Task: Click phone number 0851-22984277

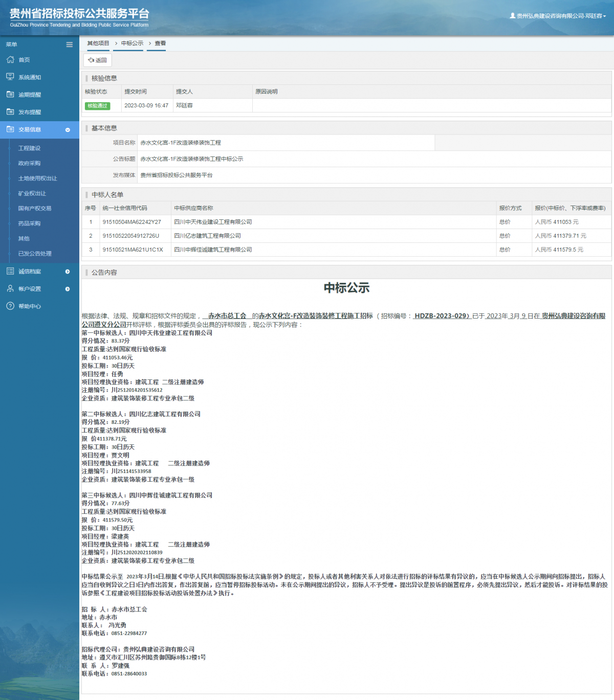Action: [x=129, y=633]
